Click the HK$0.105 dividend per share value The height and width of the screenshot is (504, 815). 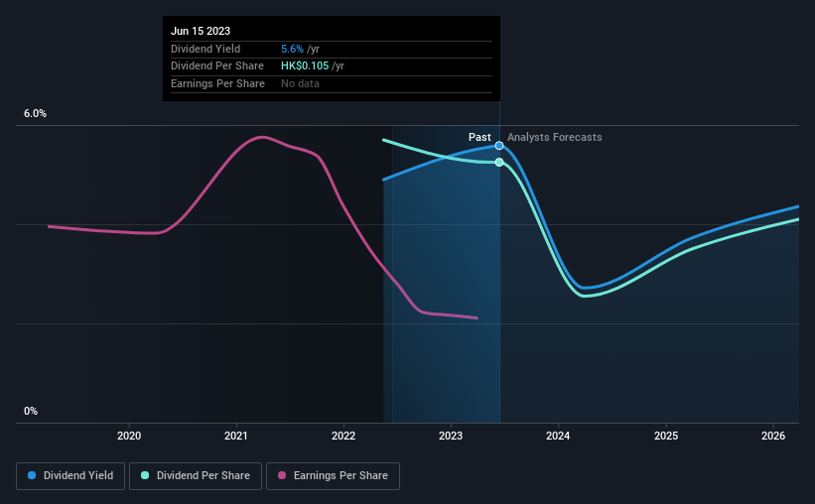305,66
